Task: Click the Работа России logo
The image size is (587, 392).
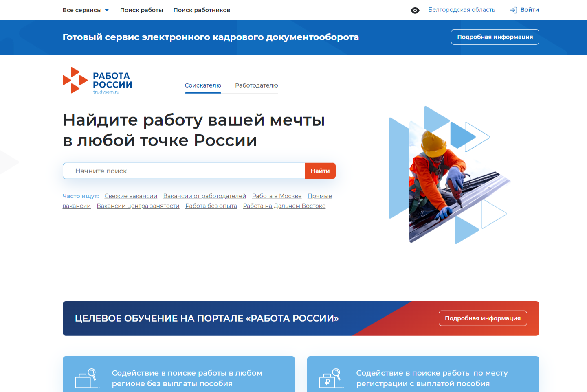Action: click(97, 81)
